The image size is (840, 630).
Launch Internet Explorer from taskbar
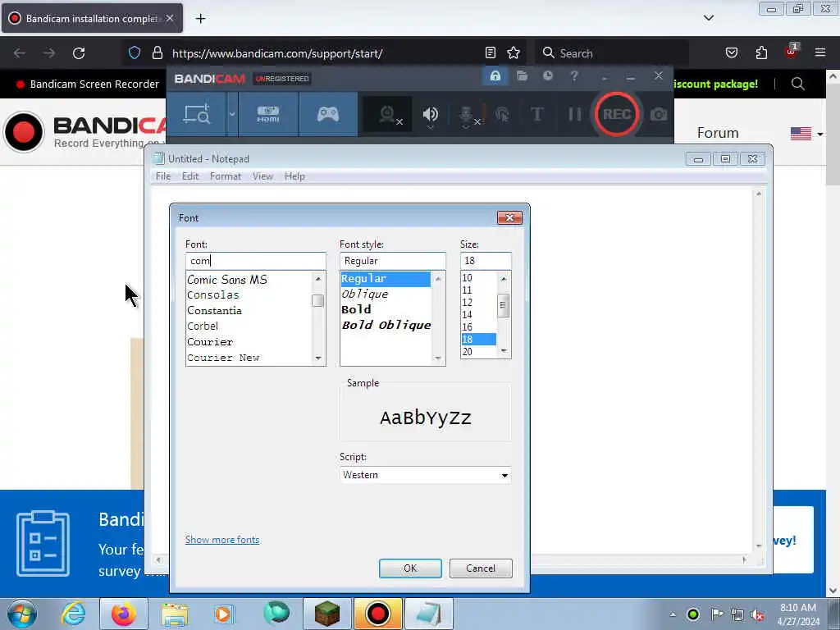[x=73, y=614]
